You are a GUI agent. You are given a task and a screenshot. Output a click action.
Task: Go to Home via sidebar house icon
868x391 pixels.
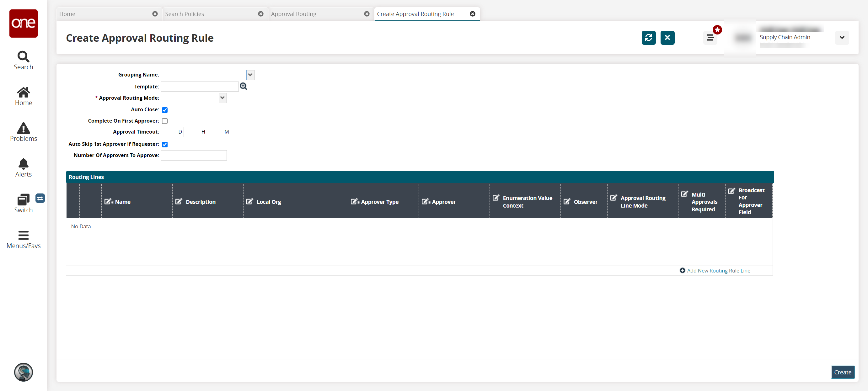(23, 92)
